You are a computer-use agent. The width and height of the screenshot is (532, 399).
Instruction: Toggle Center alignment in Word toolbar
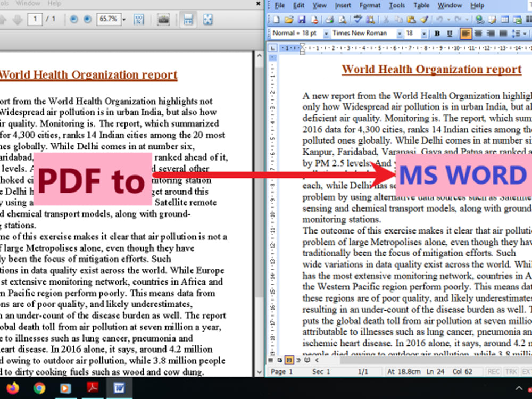coord(478,33)
